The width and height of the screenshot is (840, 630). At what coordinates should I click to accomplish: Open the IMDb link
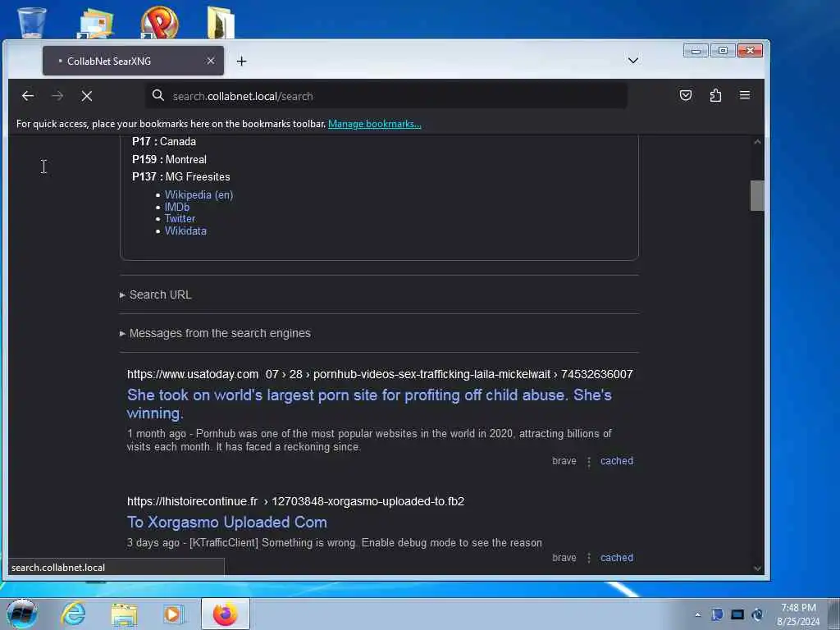177,207
